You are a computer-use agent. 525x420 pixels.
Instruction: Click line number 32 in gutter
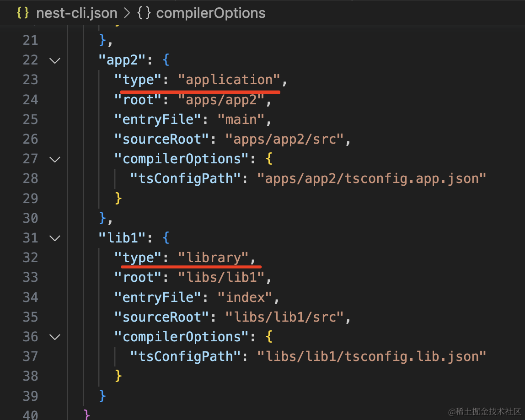[x=31, y=258]
